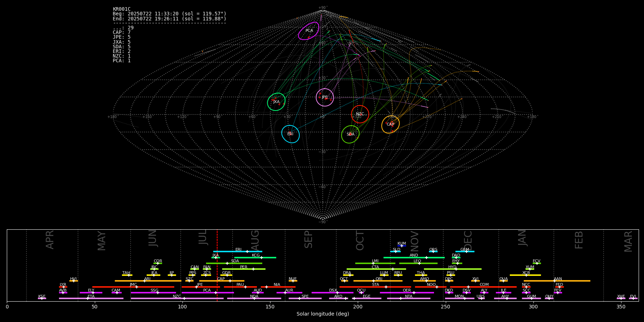644x322 pixels.
Task: Click the XCB yellow bar in the timeline
Action: (525, 275)
